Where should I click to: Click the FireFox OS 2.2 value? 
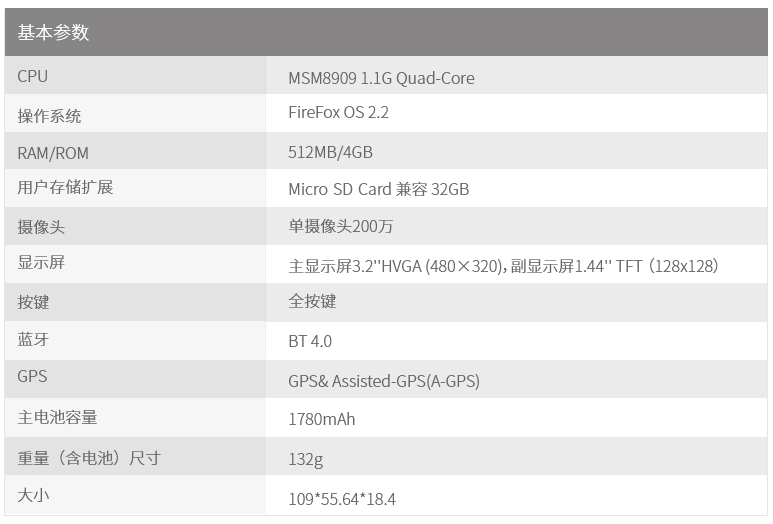pos(338,113)
